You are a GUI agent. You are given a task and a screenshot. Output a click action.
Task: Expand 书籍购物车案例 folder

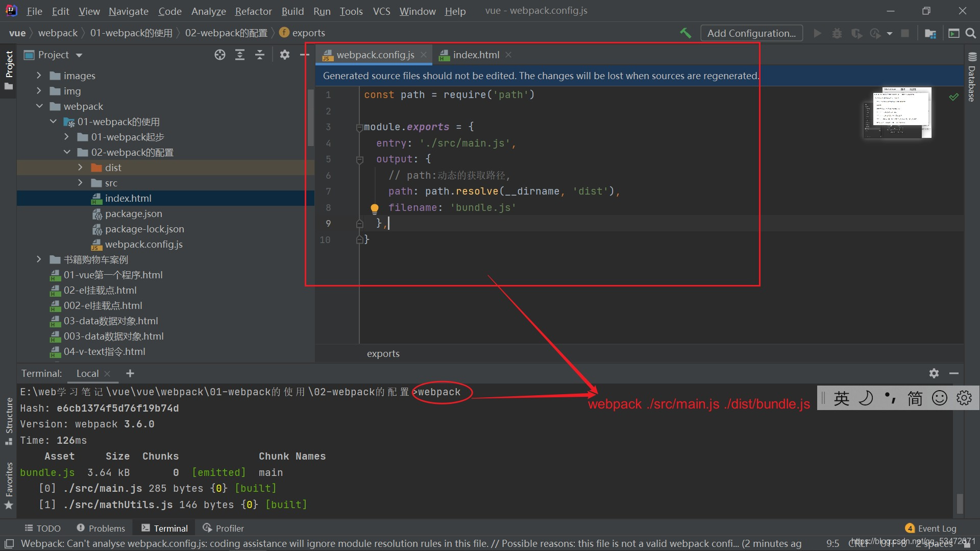pos(39,259)
